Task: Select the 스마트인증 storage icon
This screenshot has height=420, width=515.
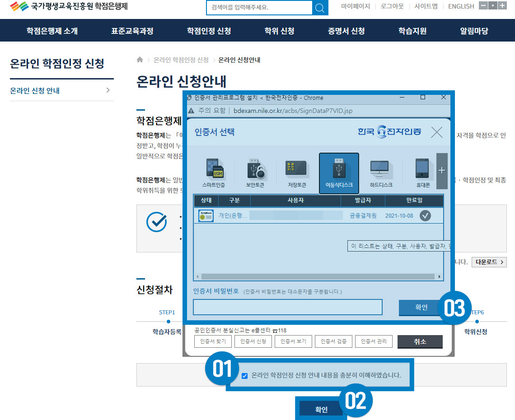Action: pos(214,172)
